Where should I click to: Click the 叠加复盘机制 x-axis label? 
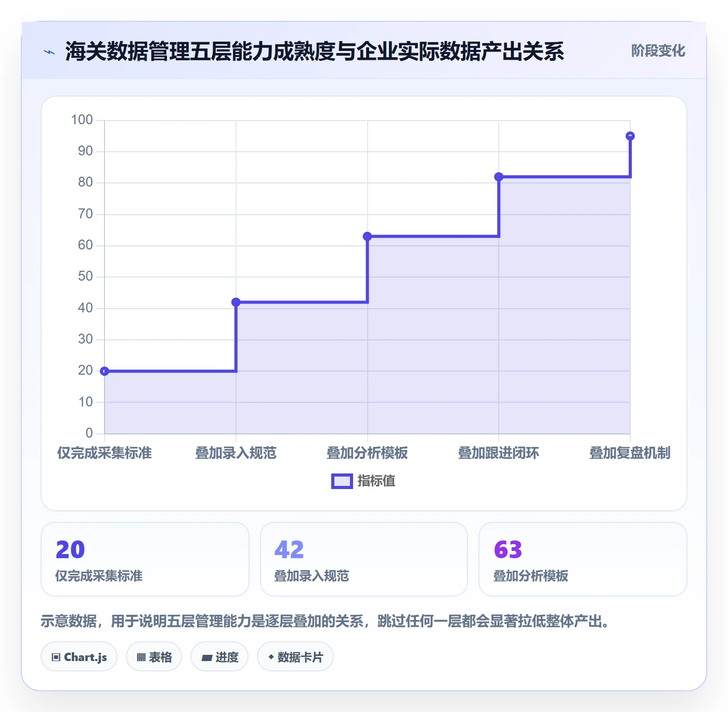pos(630,453)
